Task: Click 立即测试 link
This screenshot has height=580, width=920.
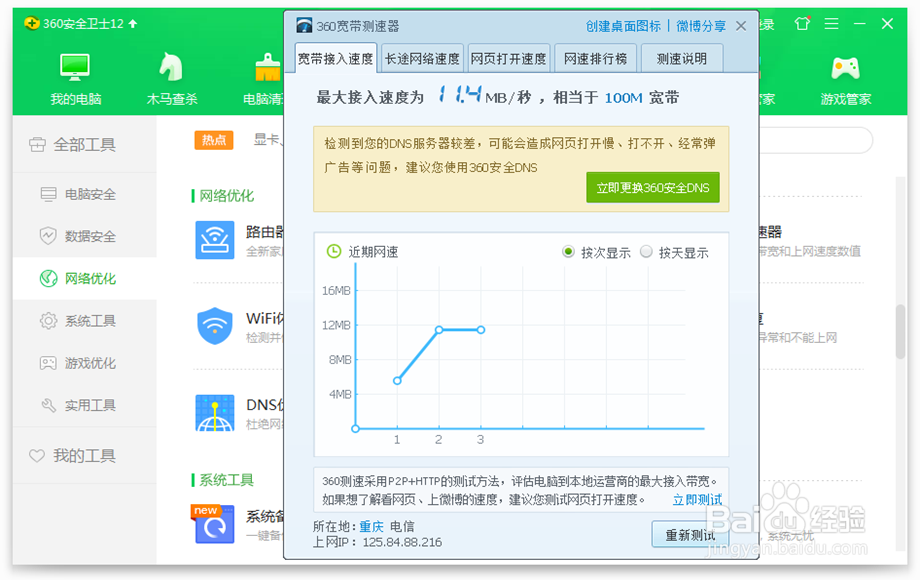Action: [697, 500]
